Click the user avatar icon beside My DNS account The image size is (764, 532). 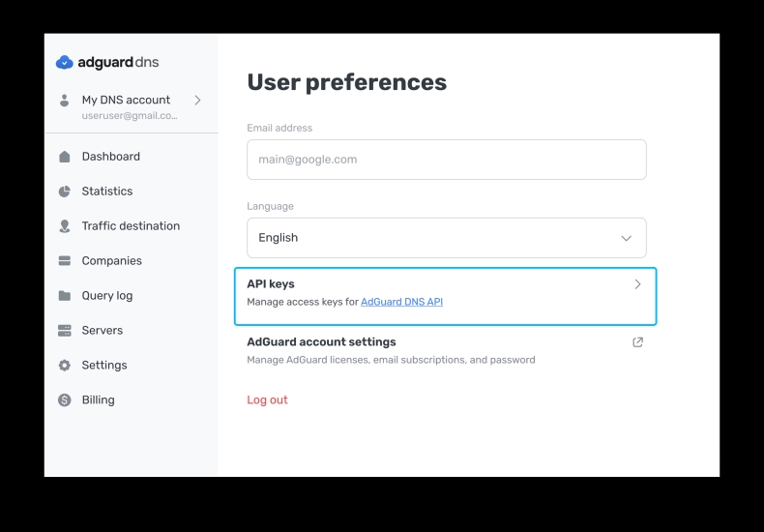[65, 101]
